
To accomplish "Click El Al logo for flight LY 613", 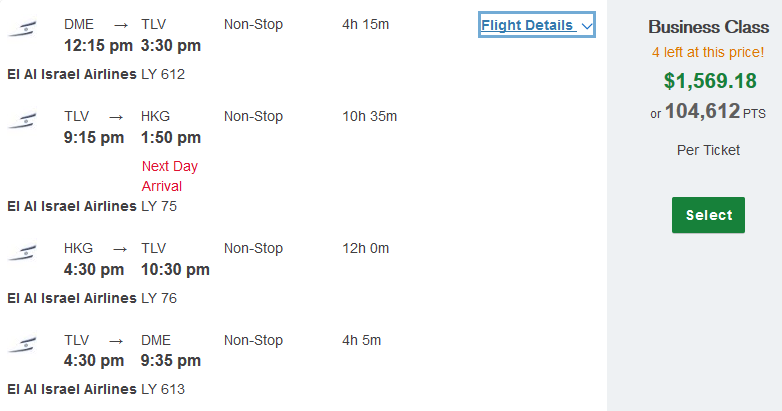I will 22,345.
